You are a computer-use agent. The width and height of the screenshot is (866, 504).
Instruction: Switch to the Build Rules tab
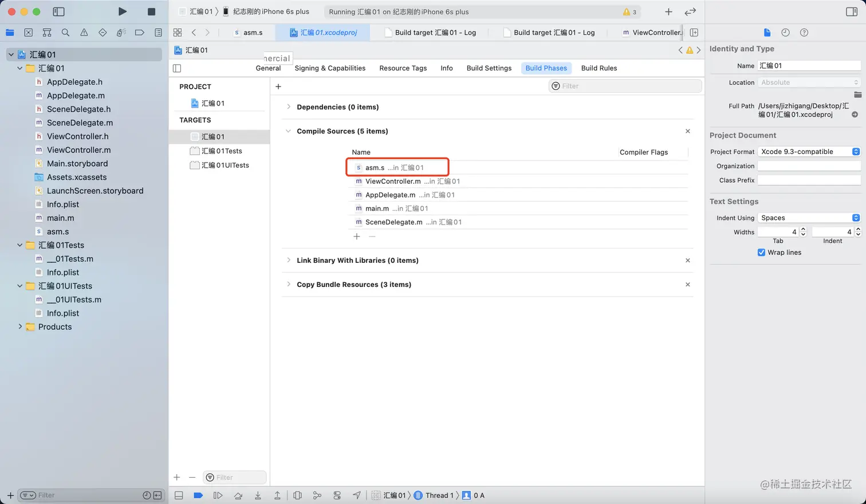pos(599,68)
